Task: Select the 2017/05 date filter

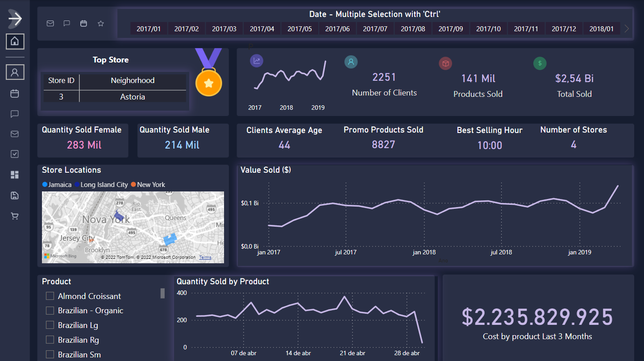Action: coord(299,28)
